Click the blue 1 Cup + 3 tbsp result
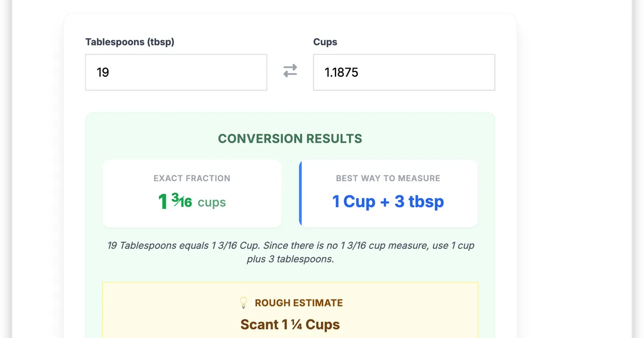Screen dimensions: 644x338 (388, 201)
